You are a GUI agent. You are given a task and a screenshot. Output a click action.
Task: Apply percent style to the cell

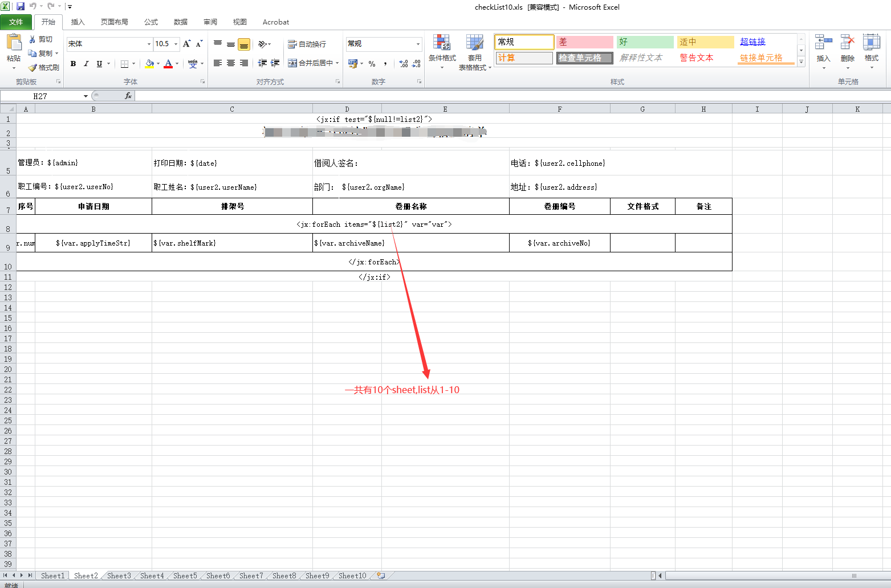click(372, 64)
